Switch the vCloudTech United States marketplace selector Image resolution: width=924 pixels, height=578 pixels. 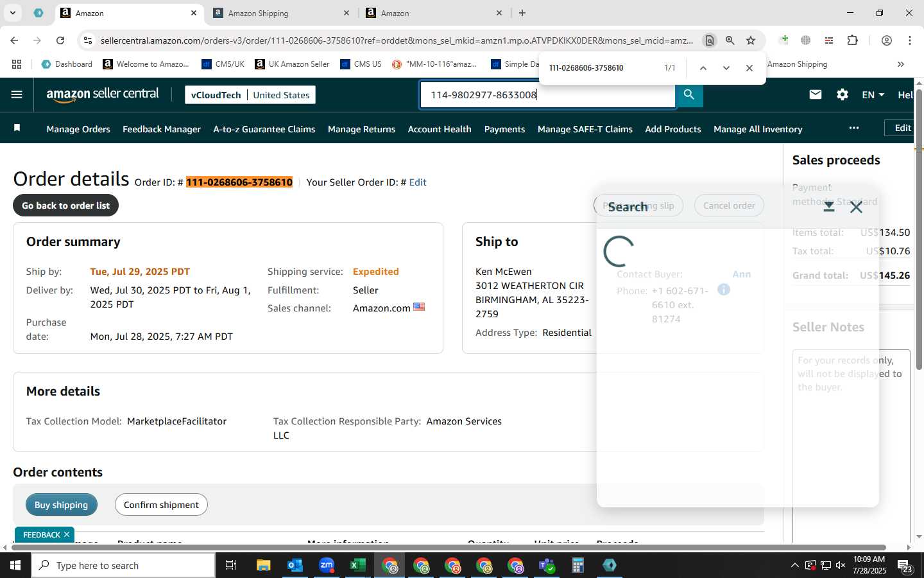tap(250, 94)
